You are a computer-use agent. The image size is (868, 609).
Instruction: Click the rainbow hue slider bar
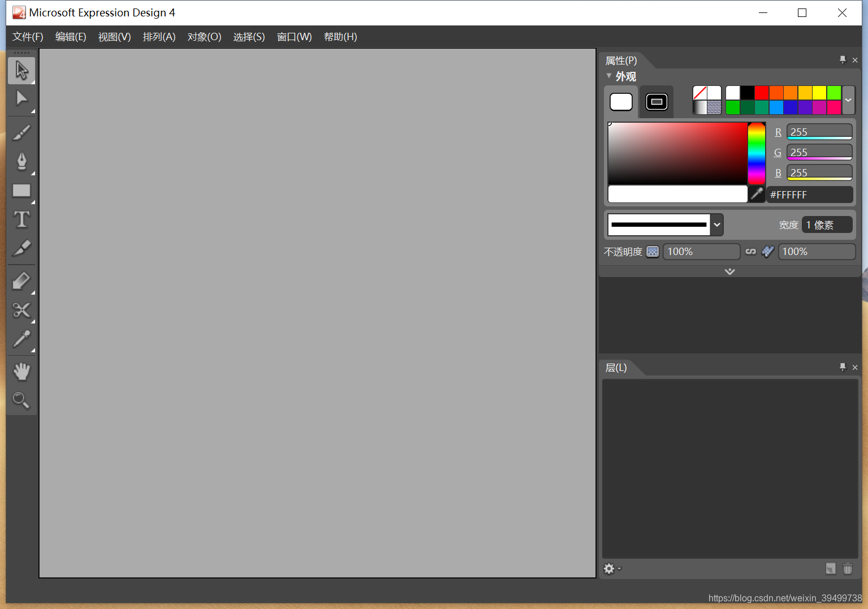click(757, 153)
